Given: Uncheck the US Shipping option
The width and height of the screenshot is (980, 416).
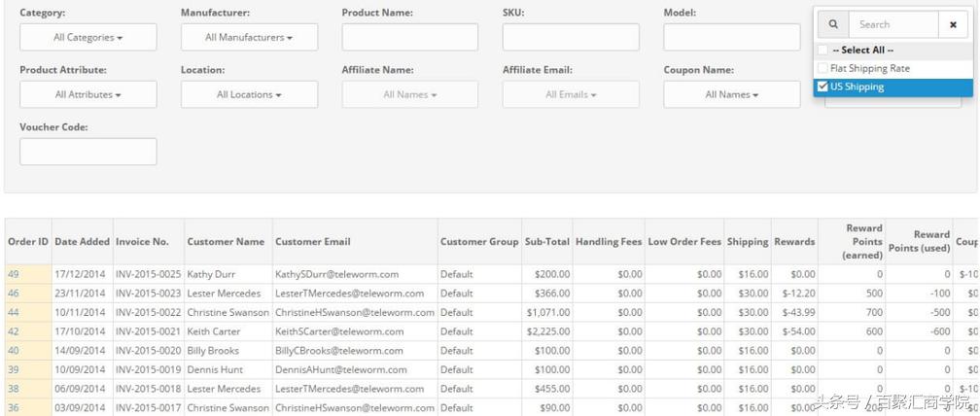Looking at the screenshot, I should 823,87.
